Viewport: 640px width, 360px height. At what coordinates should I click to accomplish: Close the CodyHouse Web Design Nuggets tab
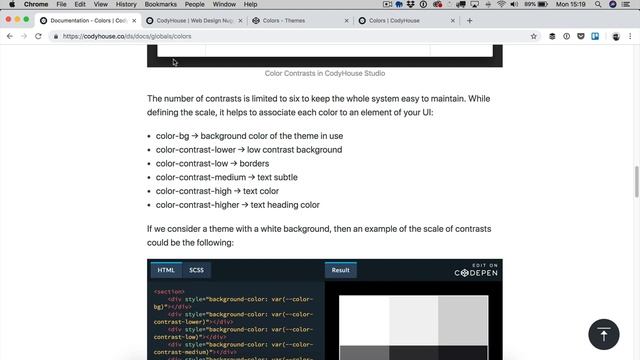click(x=240, y=20)
